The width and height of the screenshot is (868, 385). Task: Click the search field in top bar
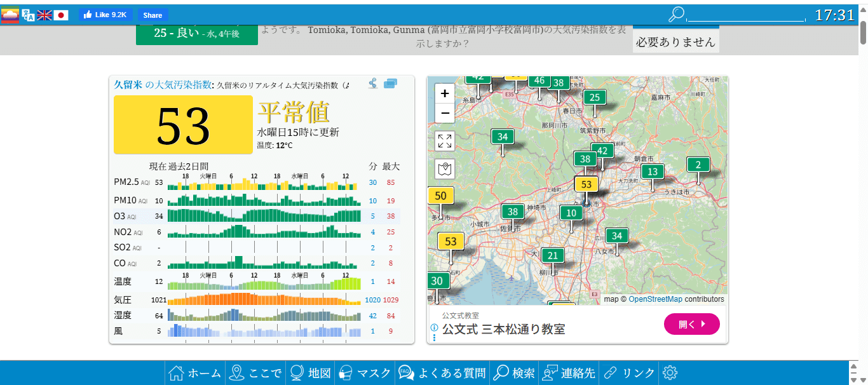[745, 16]
